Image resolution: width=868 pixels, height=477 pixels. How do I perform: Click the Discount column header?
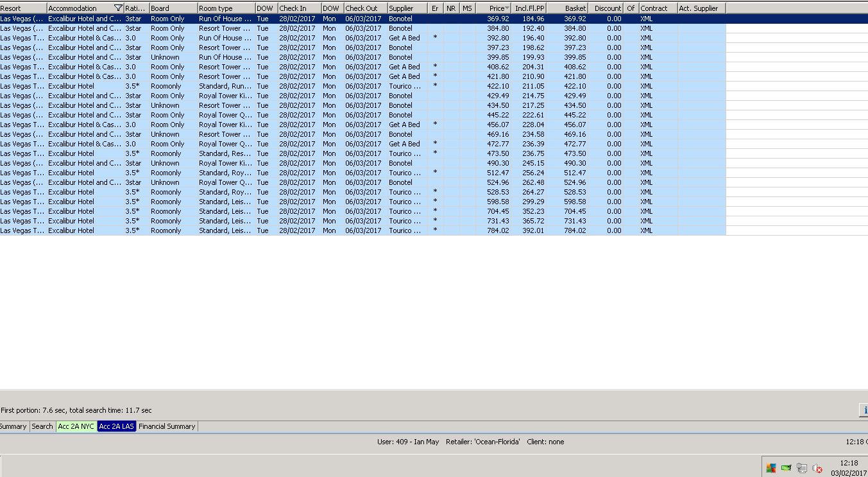pos(606,8)
